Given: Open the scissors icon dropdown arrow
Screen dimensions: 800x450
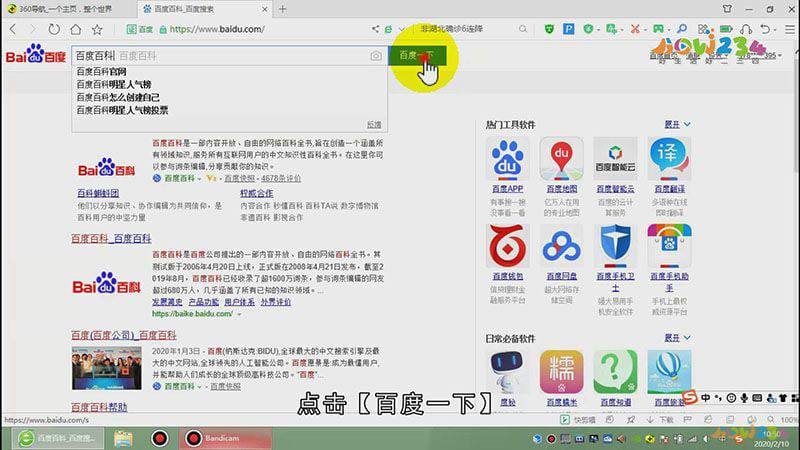Looking at the screenshot, I should click(645, 30).
